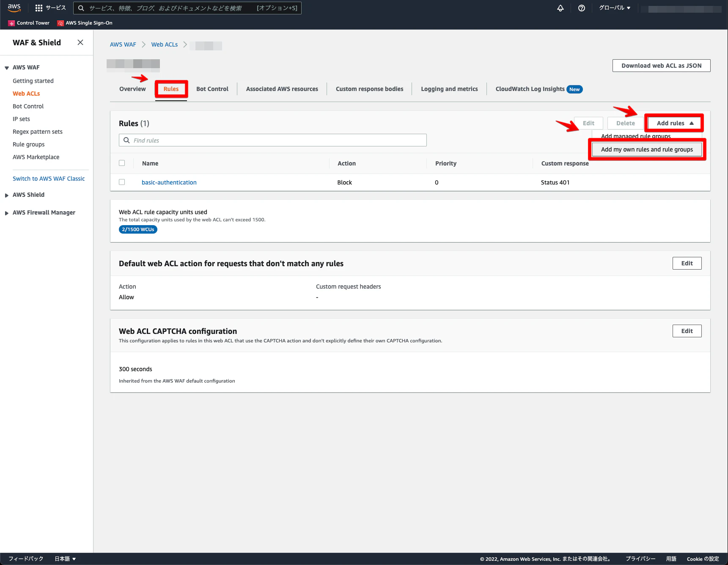Open the services grid menu icon
The height and width of the screenshot is (565, 728).
(39, 8)
